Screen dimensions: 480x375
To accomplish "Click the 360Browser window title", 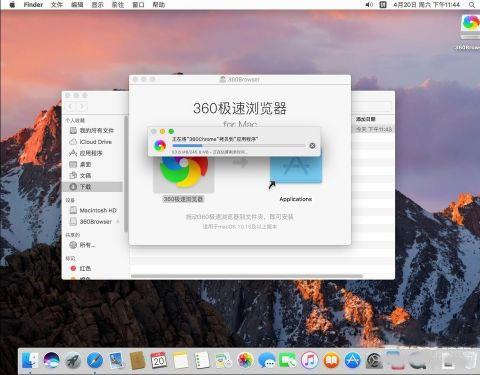I will pyautogui.click(x=243, y=79).
